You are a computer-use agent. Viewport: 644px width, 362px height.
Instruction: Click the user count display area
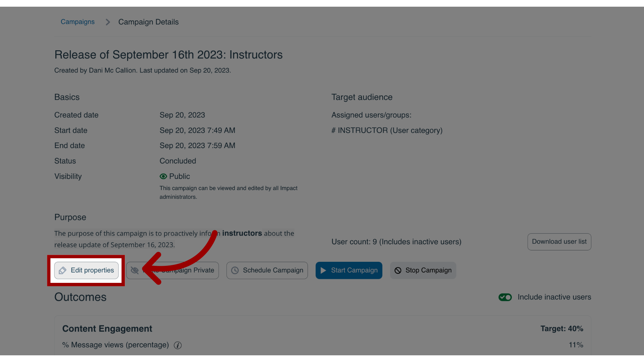click(x=396, y=242)
